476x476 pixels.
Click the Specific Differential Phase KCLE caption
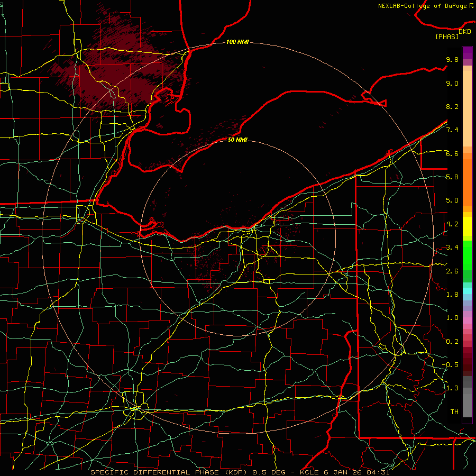240,472
